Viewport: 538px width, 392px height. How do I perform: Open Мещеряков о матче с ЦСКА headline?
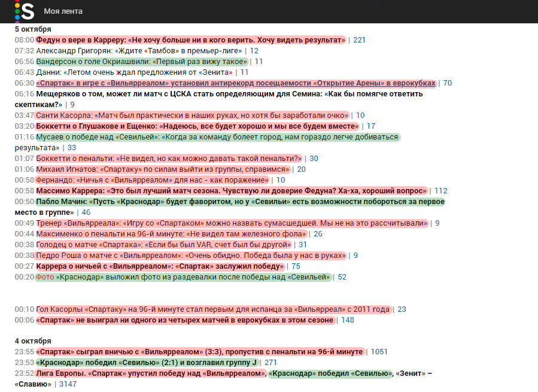pyautogui.click(x=218, y=99)
